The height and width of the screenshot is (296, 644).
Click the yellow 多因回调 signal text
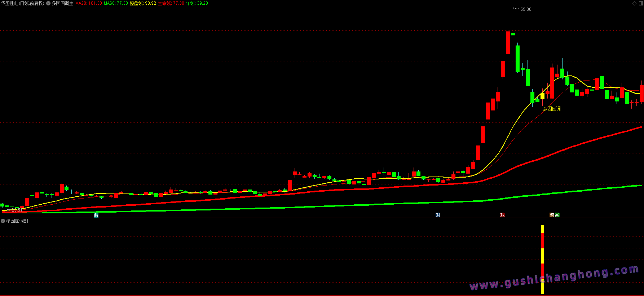coord(552,109)
